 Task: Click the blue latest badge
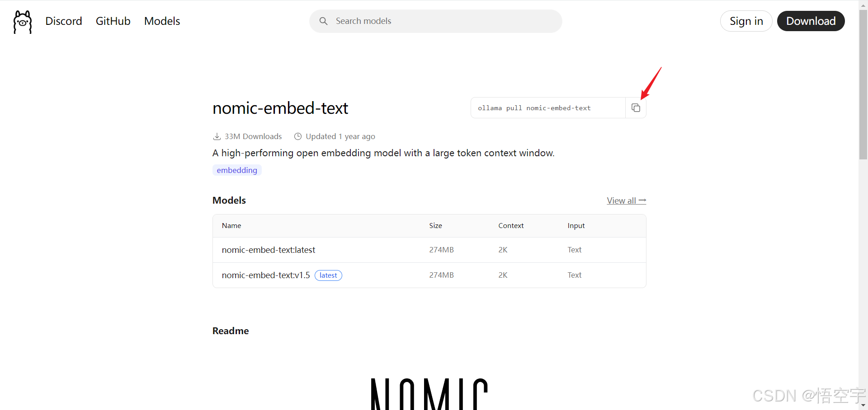328,275
